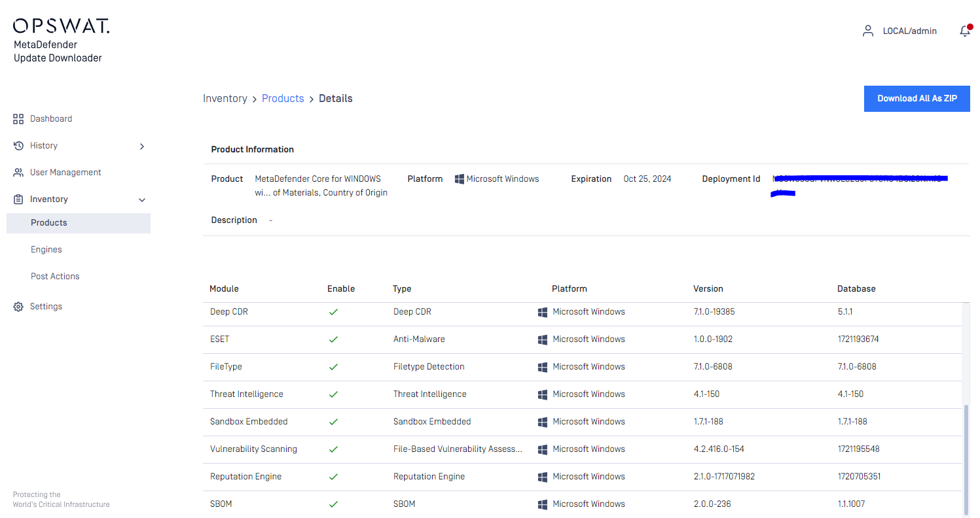The image size is (980, 518).
Task: Click Windows icon in SBOM row
Action: 543,504
